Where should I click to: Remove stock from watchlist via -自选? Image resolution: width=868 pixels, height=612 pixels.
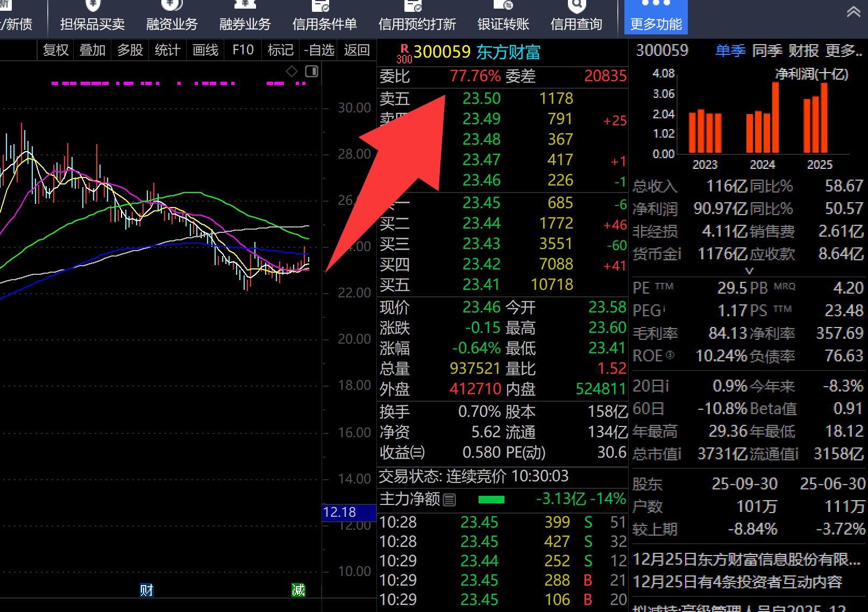click(319, 50)
